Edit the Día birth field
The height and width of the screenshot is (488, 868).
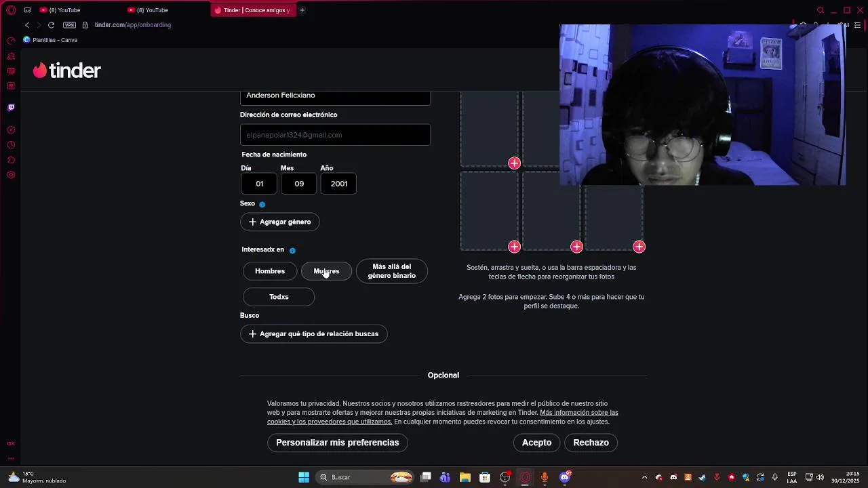tap(259, 184)
